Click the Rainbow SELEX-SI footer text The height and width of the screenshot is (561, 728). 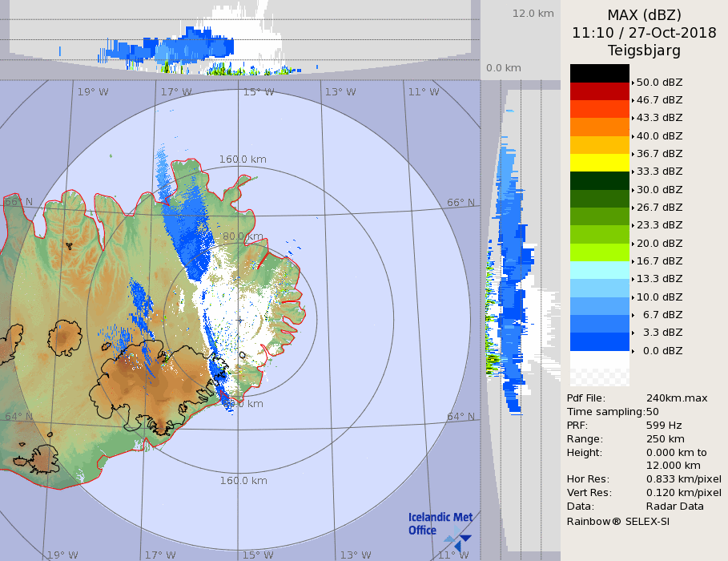[617, 521]
